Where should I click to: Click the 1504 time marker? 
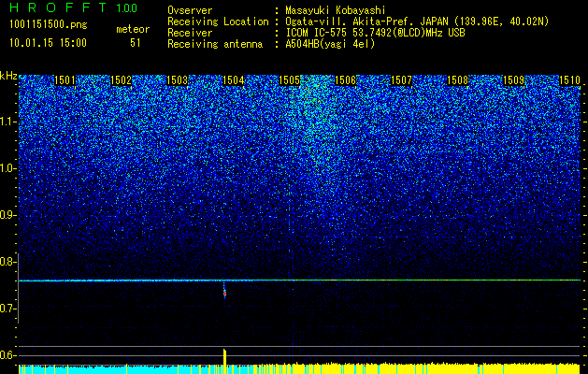pos(234,80)
